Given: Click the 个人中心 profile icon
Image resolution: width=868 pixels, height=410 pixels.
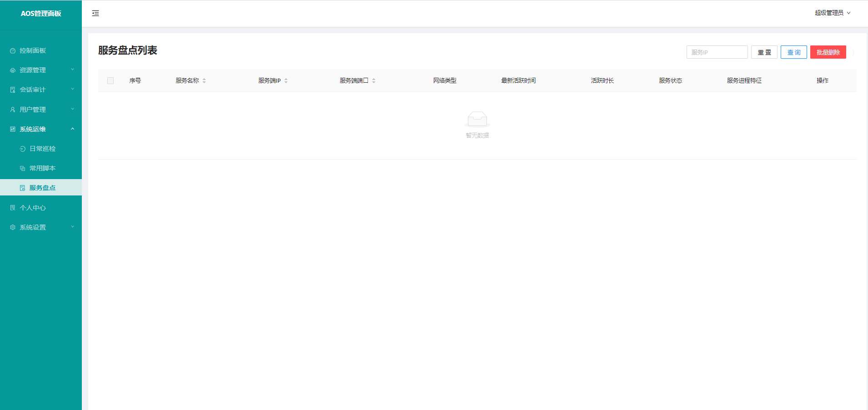Looking at the screenshot, I should click(13, 208).
